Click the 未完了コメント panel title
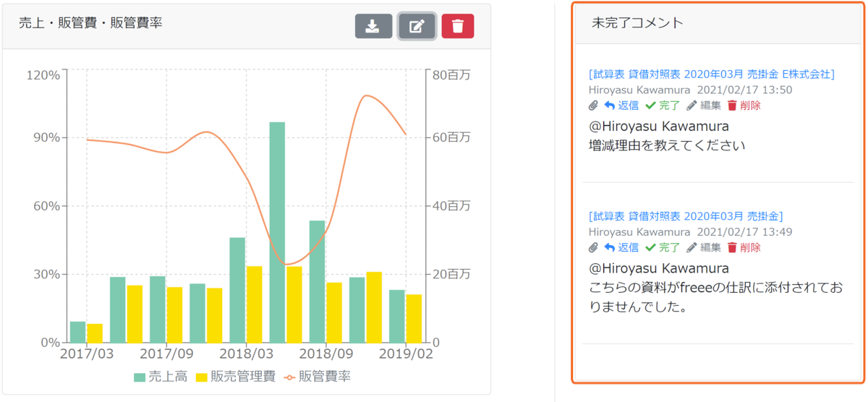Screen dimensions: 868x402 click(637, 22)
